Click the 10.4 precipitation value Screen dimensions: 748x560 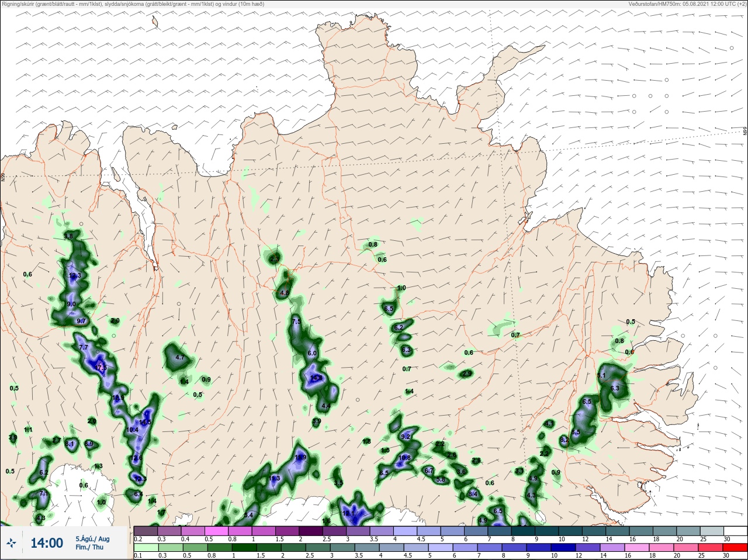click(132, 430)
